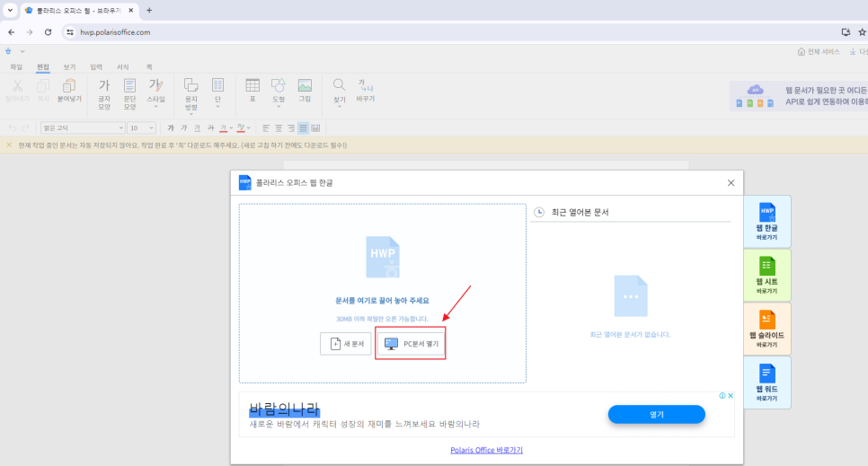The width and height of the screenshot is (868, 466).
Task: Switch to the 보기 tab
Action: [69, 67]
